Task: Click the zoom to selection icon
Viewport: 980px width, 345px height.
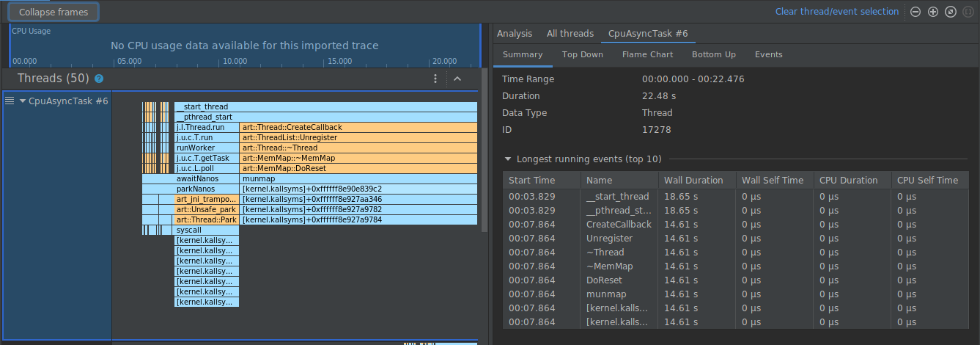Action: pos(968,12)
